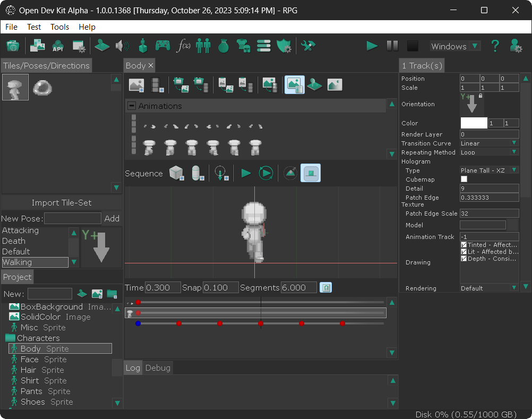Click the f(x) functions toolbar icon

click(183, 46)
